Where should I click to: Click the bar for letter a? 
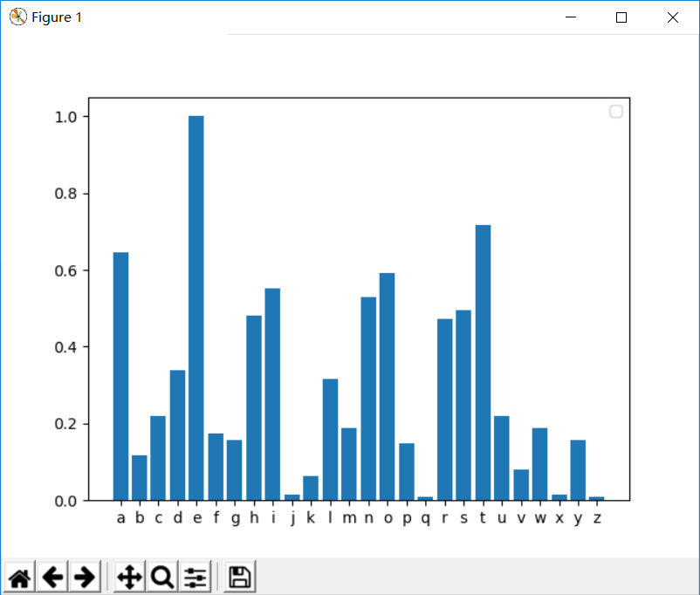[120, 376]
